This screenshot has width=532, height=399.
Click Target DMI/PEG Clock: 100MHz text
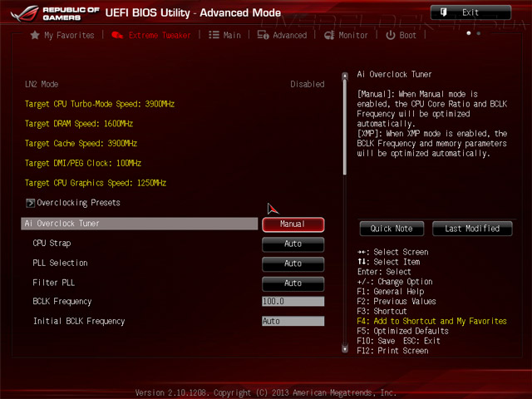[x=83, y=163]
